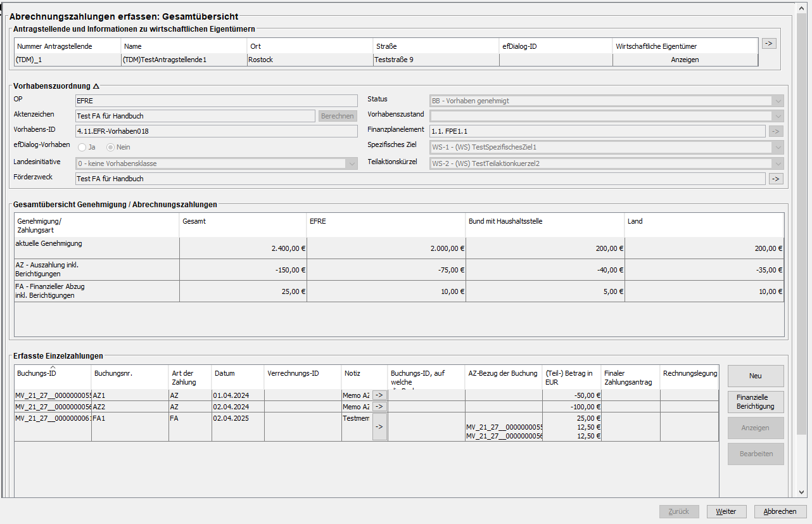Click arrow button next to Finanzplanelement field
This screenshot has height=524, width=812.
click(x=776, y=131)
